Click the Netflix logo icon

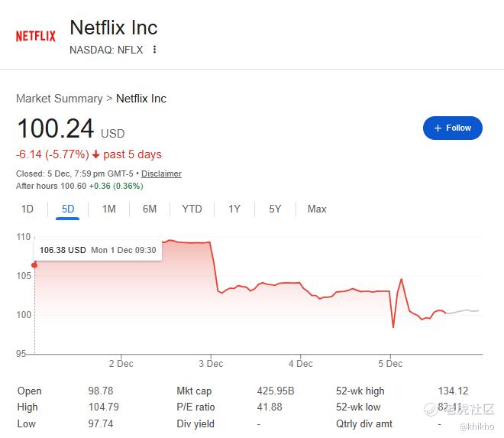click(x=36, y=36)
